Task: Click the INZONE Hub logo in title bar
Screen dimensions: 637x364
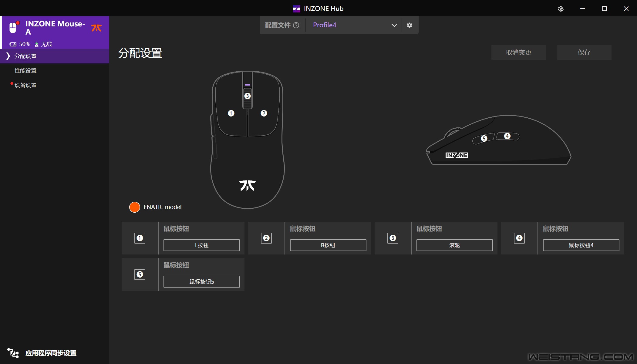Action: [296, 9]
